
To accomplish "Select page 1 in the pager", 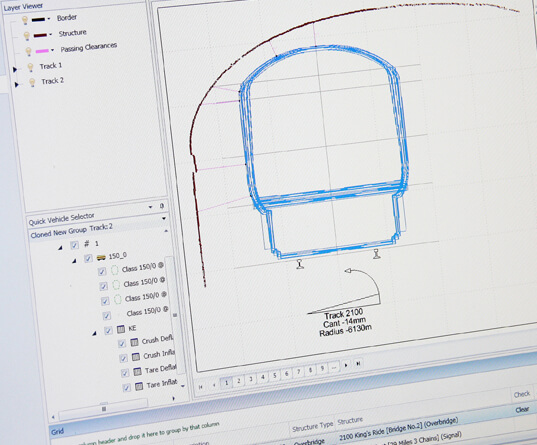I will pyautogui.click(x=226, y=383).
